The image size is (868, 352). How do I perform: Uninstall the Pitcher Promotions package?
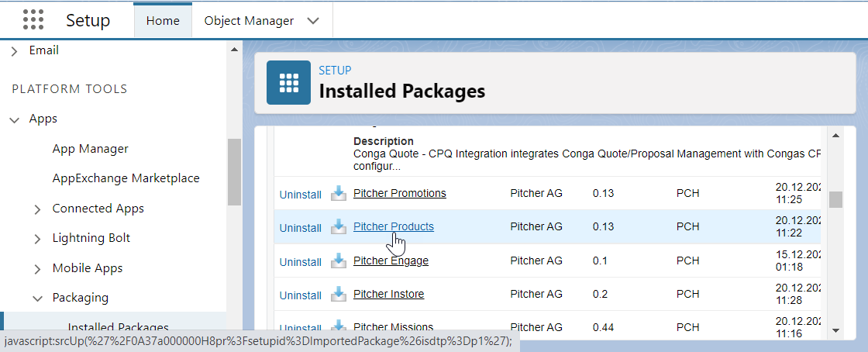point(300,195)
